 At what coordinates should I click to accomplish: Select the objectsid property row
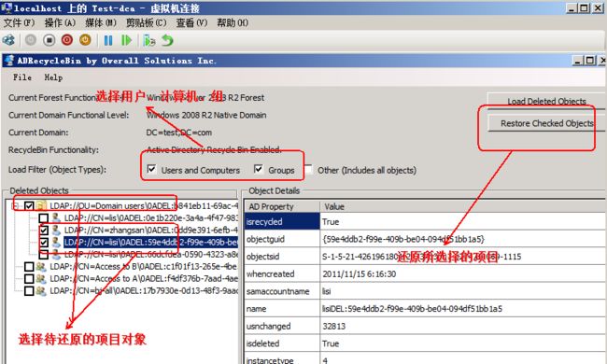[x=426, y=257]
